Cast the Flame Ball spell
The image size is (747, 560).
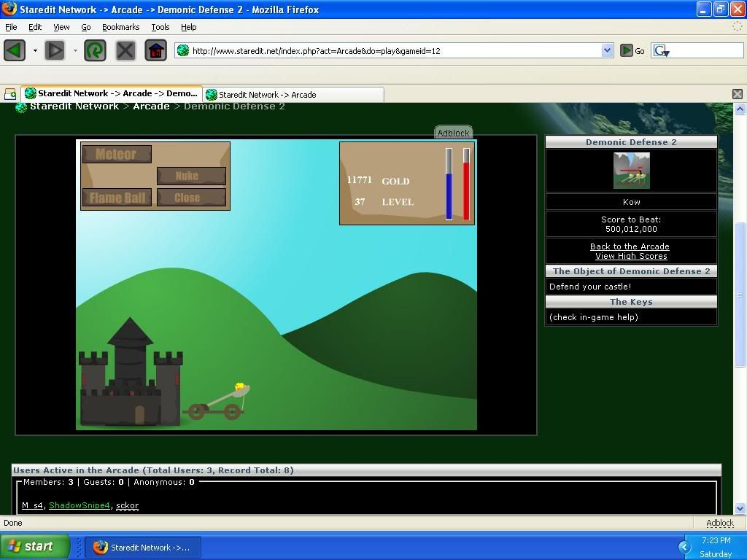[117, 197]
